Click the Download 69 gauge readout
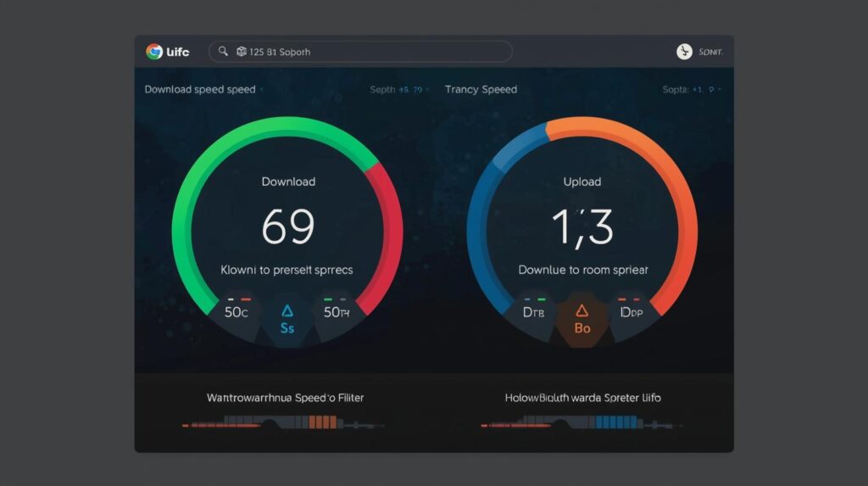 [x=288, y=226]
